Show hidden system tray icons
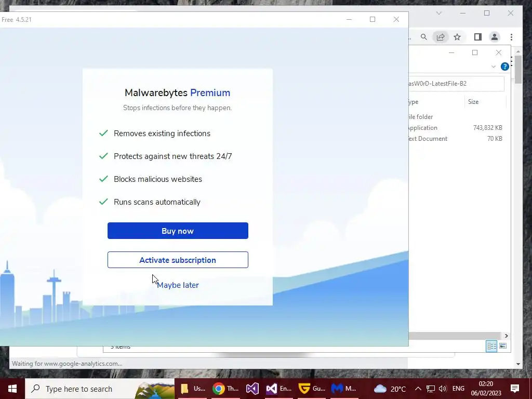Image resolution: width=532 pixels, height=399 pixels. (418, 389)
